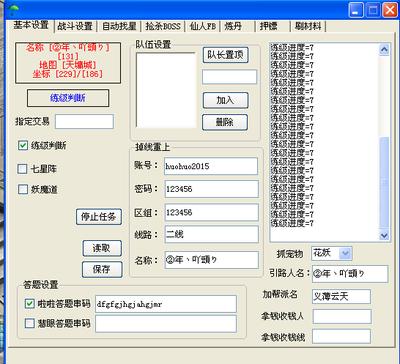
Task: Click the 密码 input field
Action: pyautogui.click(x=211, y=189)
